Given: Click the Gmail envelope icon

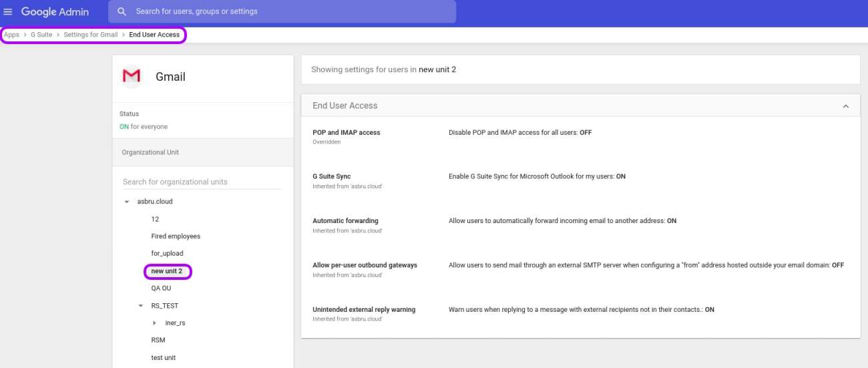Looking at the screenshot, I should [x=132, y=76].
